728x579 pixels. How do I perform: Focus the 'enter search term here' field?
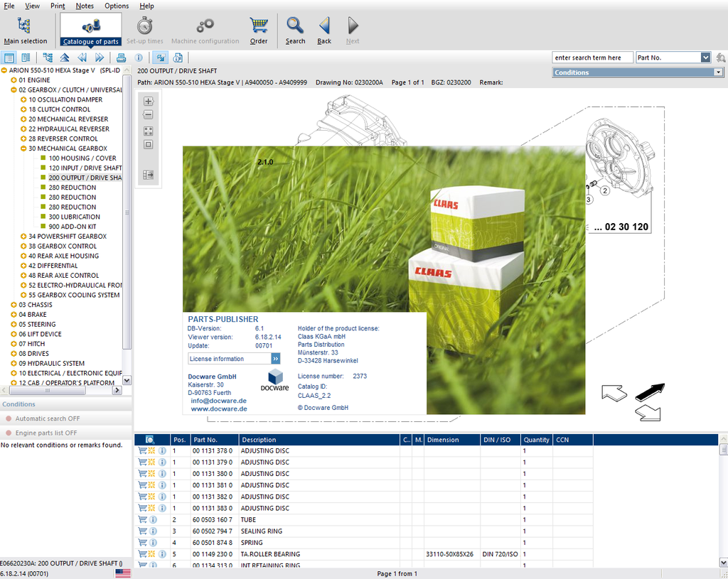592,58
